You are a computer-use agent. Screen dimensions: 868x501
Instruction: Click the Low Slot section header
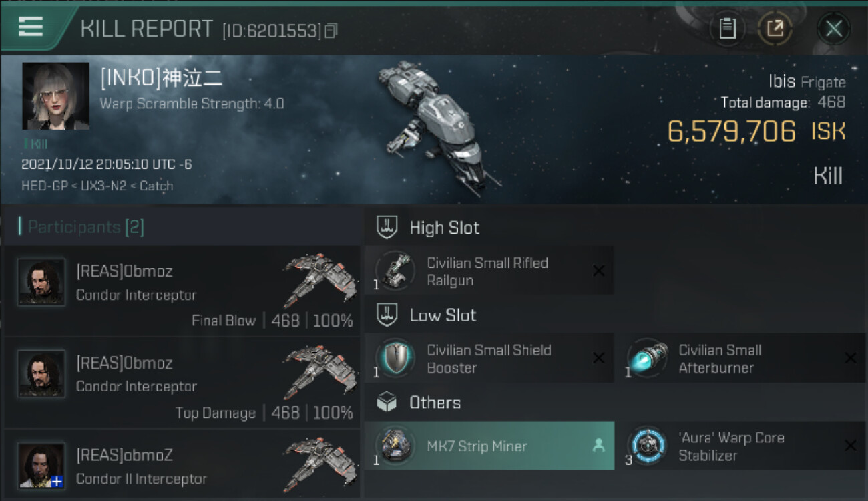(x=443, y=315)
